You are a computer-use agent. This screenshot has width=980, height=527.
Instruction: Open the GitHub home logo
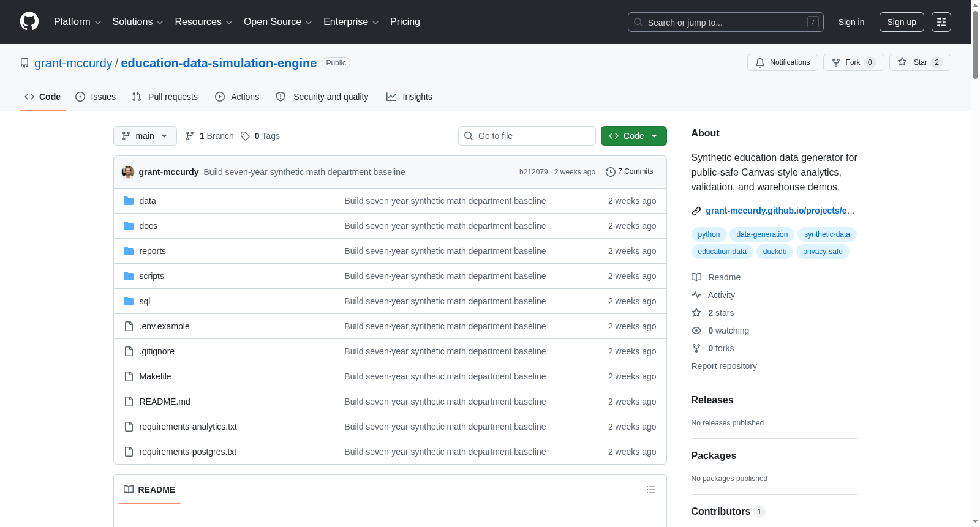tap(29, 22)
